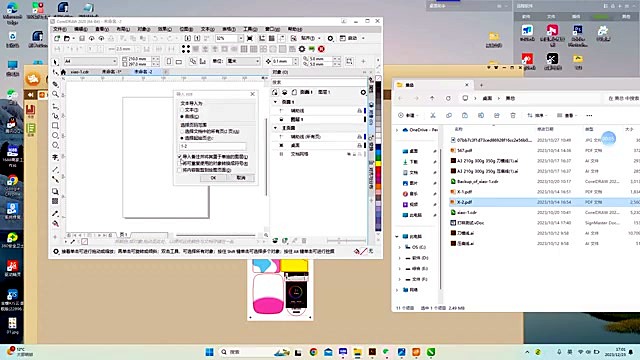This screenshot has width=640, height=360.
Task: Toggle lock icon on first 辅助线 layer row
Action: (359, 111)
